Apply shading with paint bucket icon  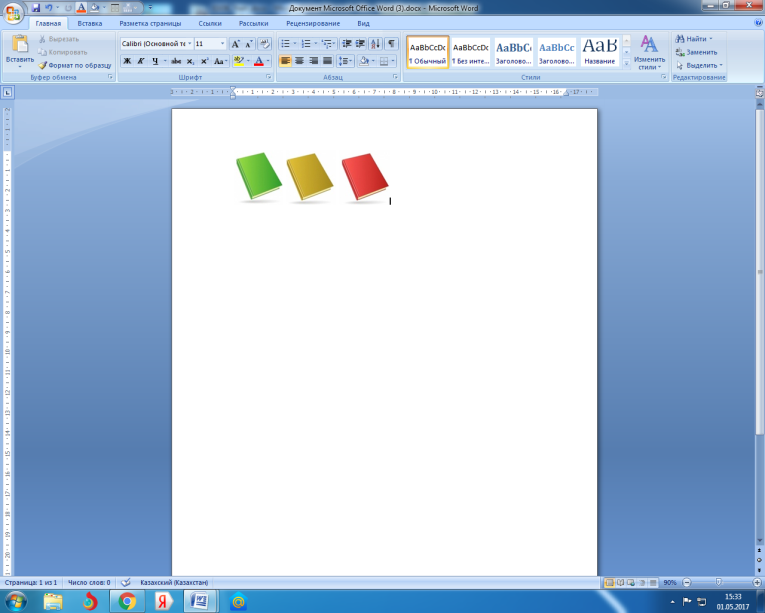coord(363,61)
